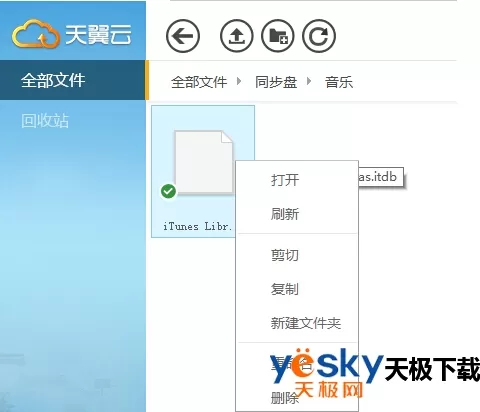Go to 同步盘 in the breadcrumb

(x=276, y=82)
